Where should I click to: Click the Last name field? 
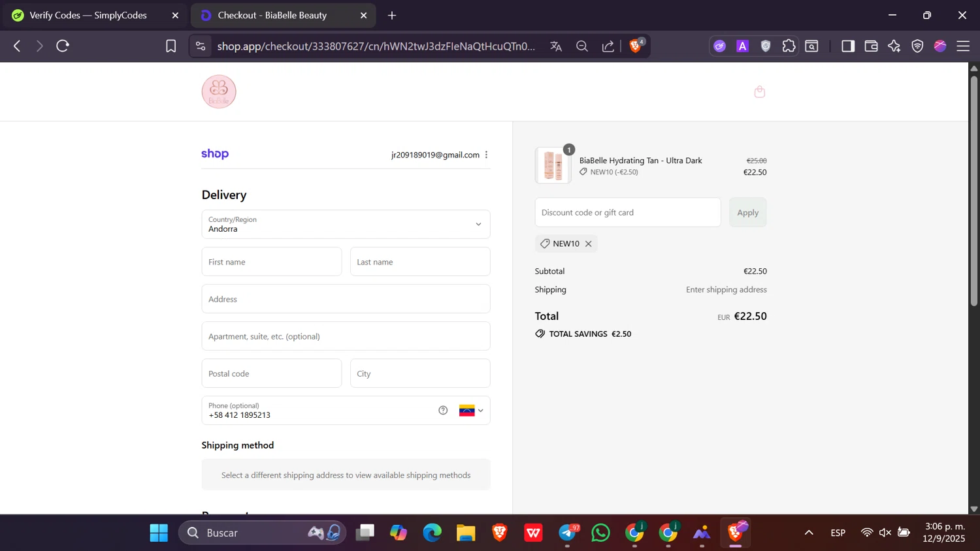420,262
